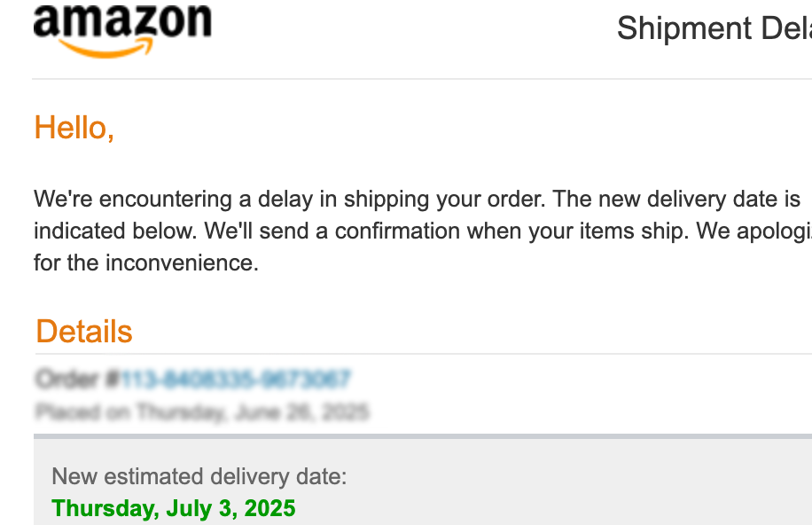Click the orange Hello greeting
Image resolution: width=812 pixels, height=525 pixels.
click(74, 128)
